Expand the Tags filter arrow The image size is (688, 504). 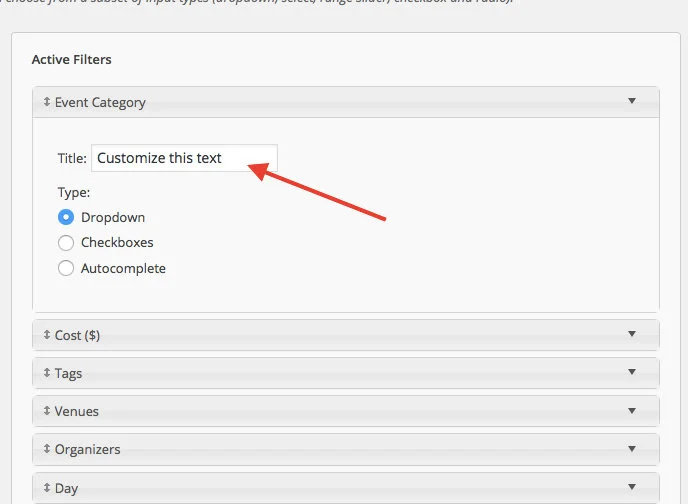coord(631,372)
